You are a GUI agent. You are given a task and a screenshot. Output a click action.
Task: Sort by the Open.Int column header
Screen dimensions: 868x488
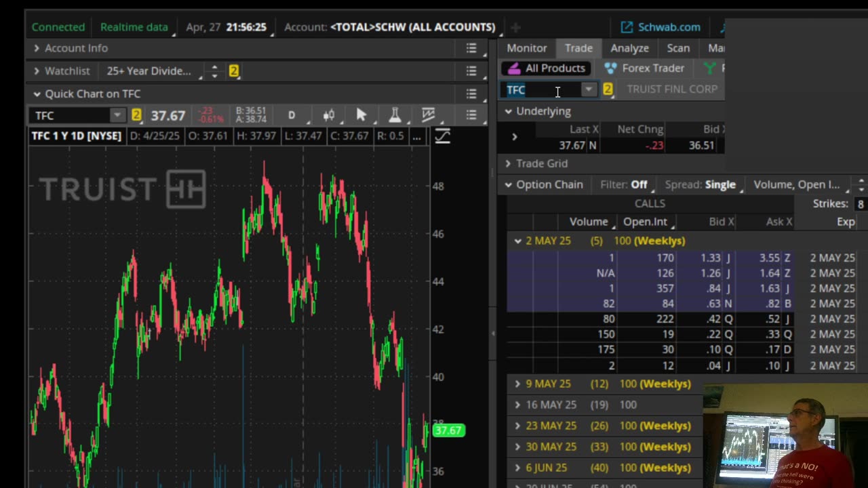(x=646, y=222)
